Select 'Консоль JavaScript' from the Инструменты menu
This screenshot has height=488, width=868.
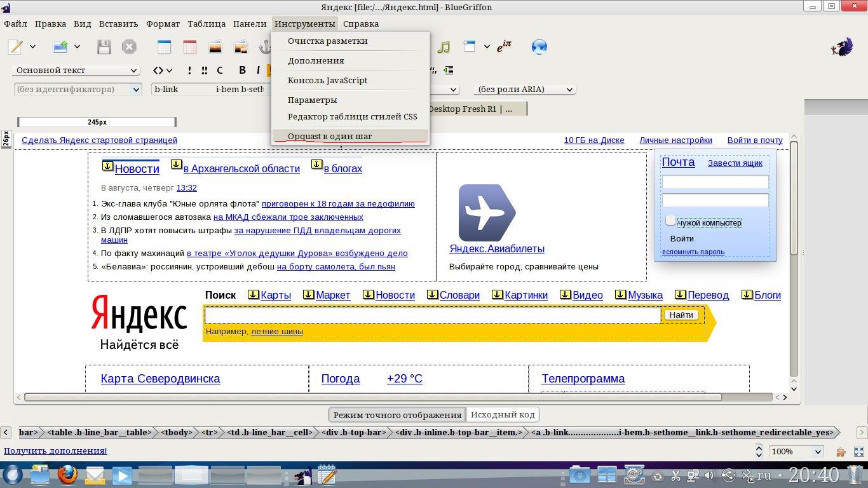click(x=327, y=80)
